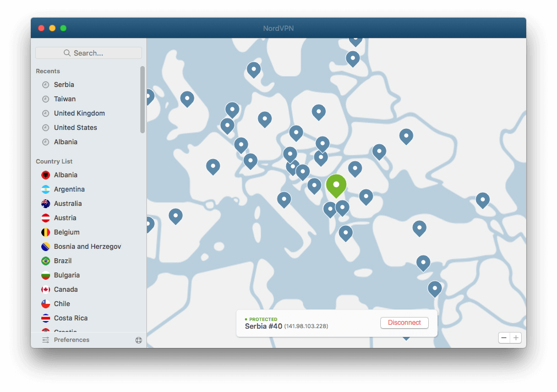Open help via the lifebuoy icon
This screenshot has height=392, width=557.
pos(139,340)
